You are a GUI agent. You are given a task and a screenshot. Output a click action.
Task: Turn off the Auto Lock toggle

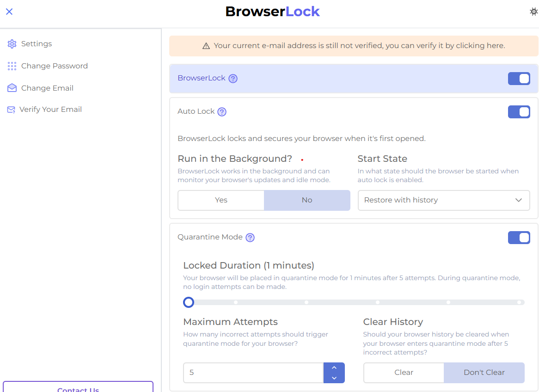519,112
